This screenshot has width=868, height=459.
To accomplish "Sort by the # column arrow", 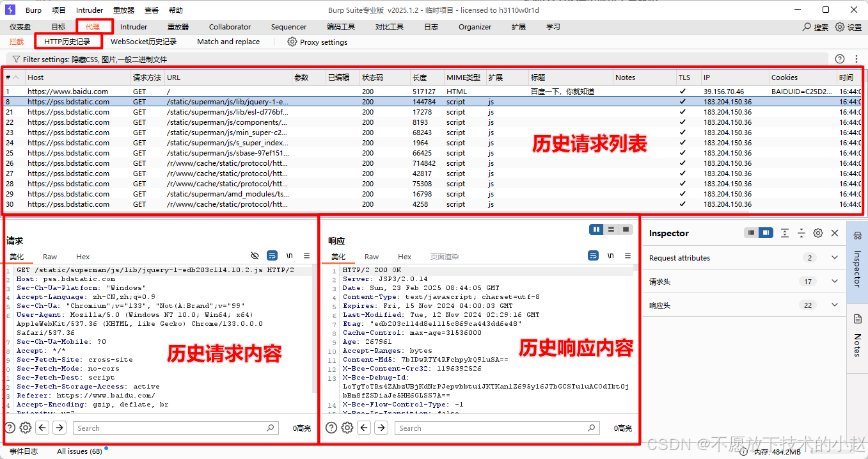I will pyautogui.click(x=16, y=77).
